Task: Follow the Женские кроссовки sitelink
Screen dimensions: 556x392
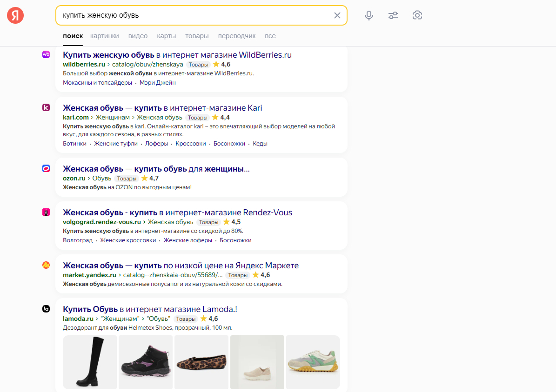Action: click(128, 240)
